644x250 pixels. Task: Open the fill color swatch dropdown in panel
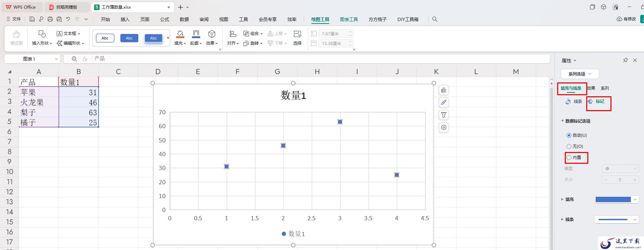point(616,199)
